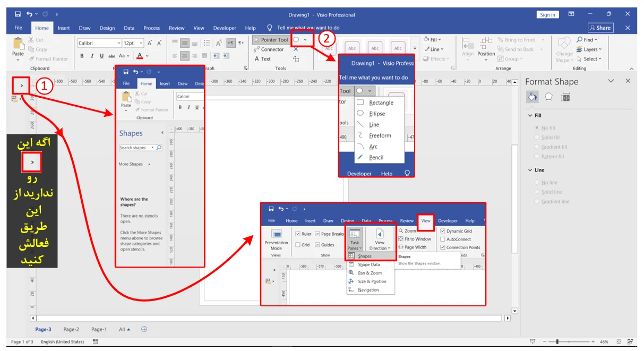Select the Connector tool

coord(269,49)
